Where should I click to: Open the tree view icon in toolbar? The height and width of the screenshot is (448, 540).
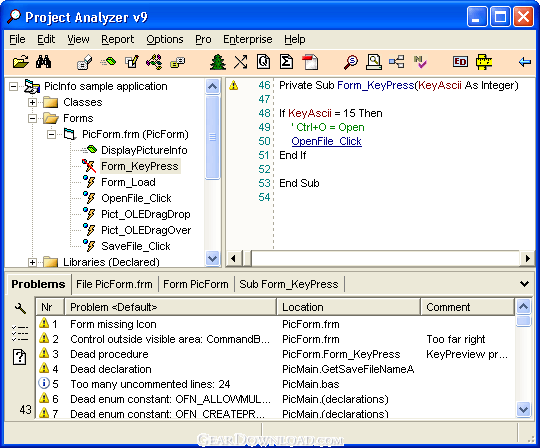tap(218, 62)
